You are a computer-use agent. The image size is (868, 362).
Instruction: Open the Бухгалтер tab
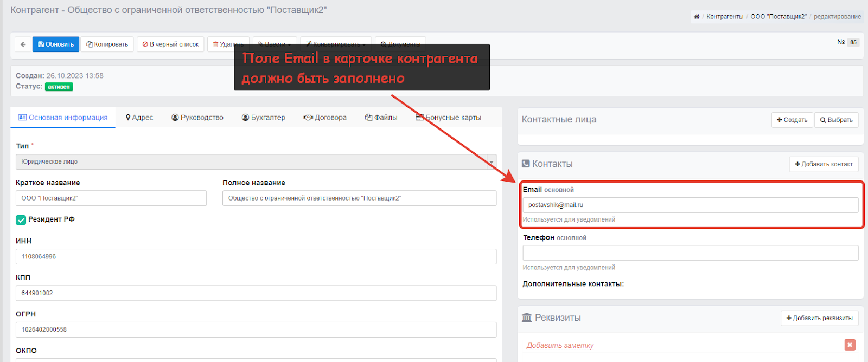(x=264, y=118)
